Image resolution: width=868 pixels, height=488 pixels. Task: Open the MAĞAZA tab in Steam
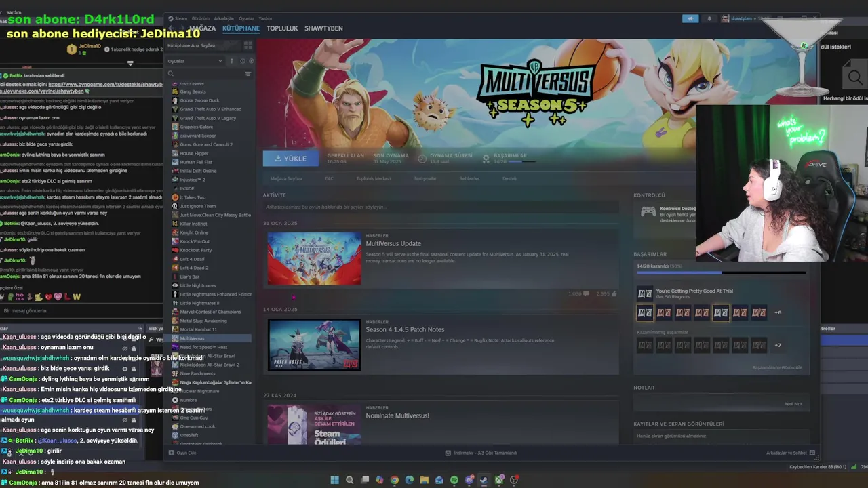tap(202, 28)
